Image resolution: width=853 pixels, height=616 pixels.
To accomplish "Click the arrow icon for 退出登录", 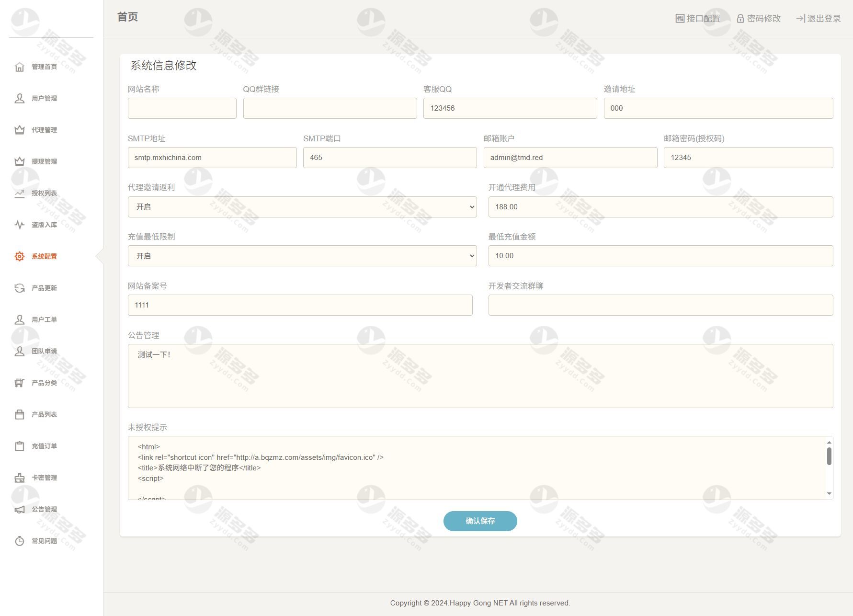I will pos(800,18).
